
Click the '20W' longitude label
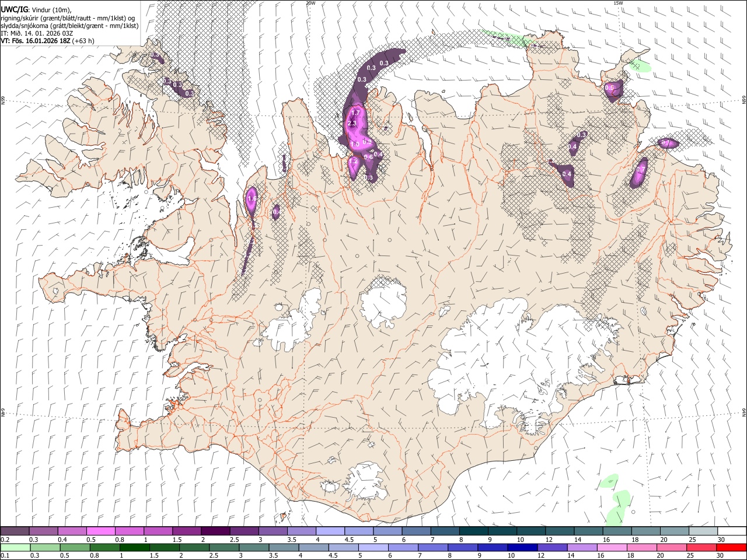[310, 3]
